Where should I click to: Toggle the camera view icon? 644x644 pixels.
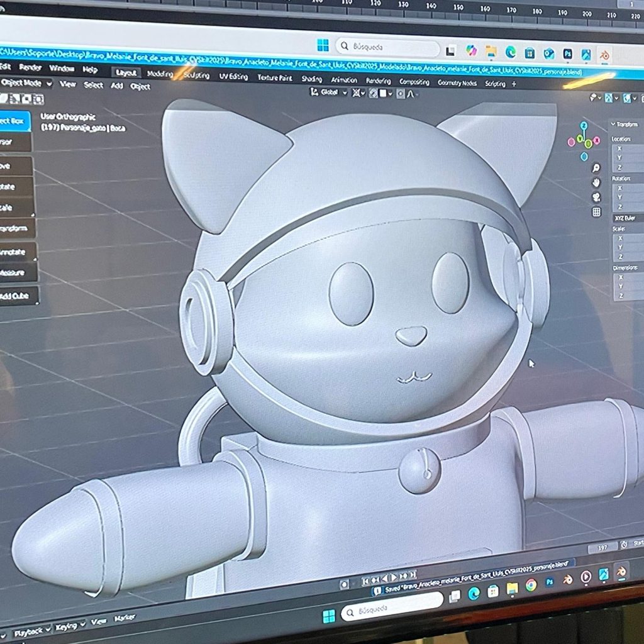point(596,197)
